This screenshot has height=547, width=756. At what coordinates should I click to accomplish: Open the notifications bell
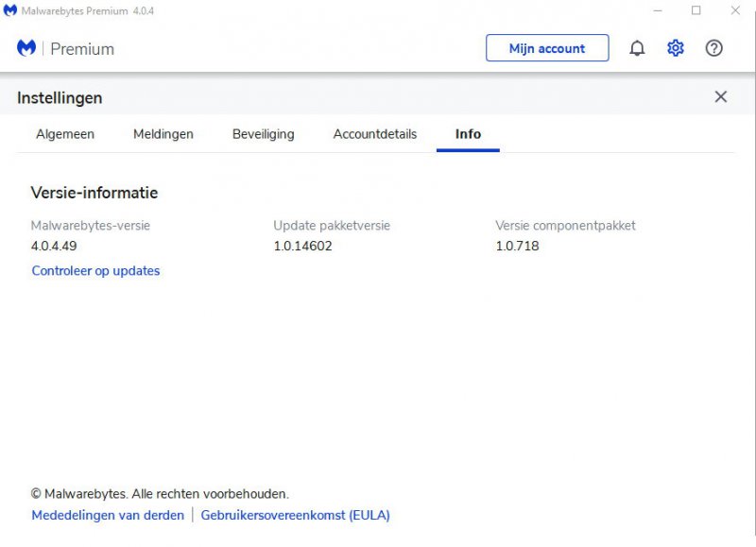pos(637,48)
